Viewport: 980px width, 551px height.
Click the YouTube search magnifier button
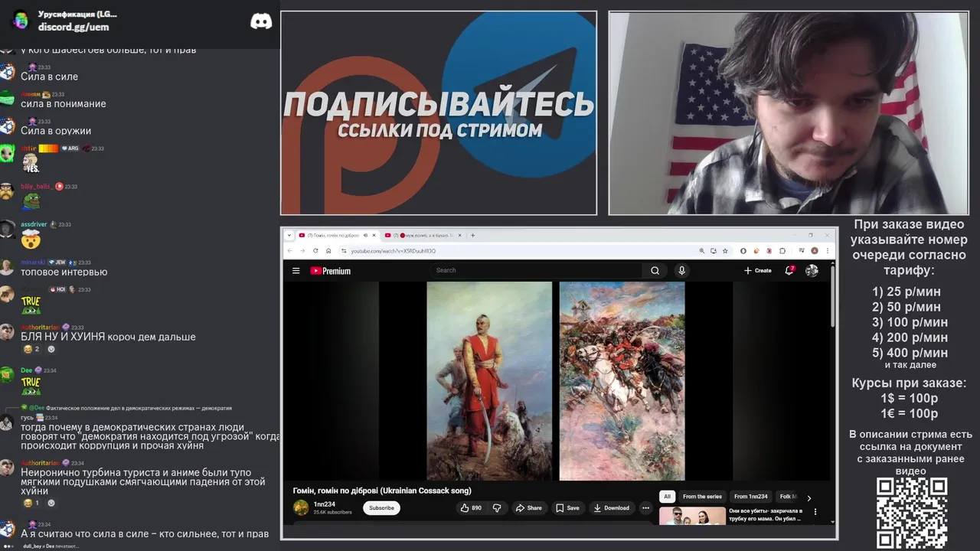655,270
